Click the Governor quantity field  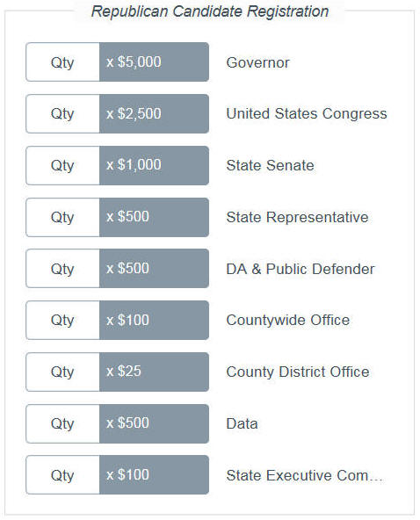(62, 62)
